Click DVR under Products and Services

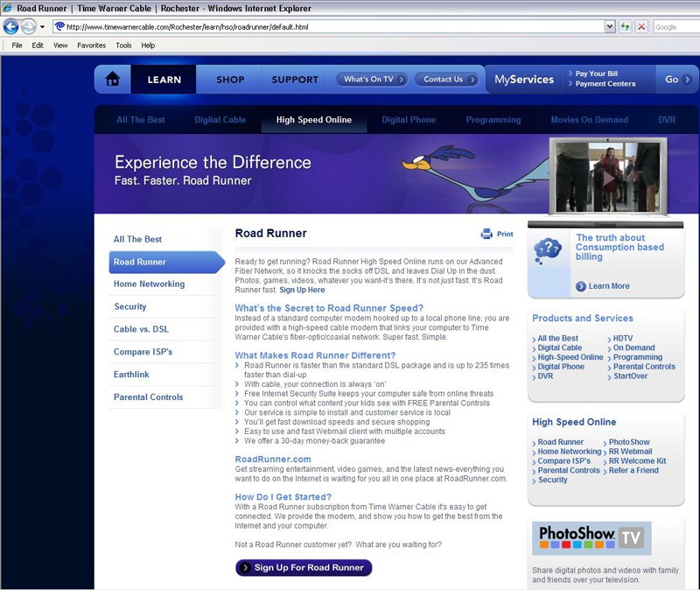(545, 376)
